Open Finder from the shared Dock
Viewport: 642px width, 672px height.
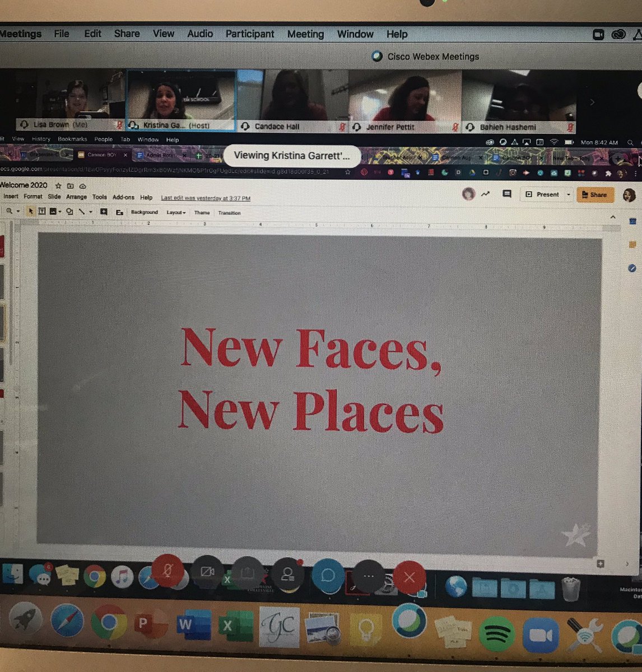point(12,574)
